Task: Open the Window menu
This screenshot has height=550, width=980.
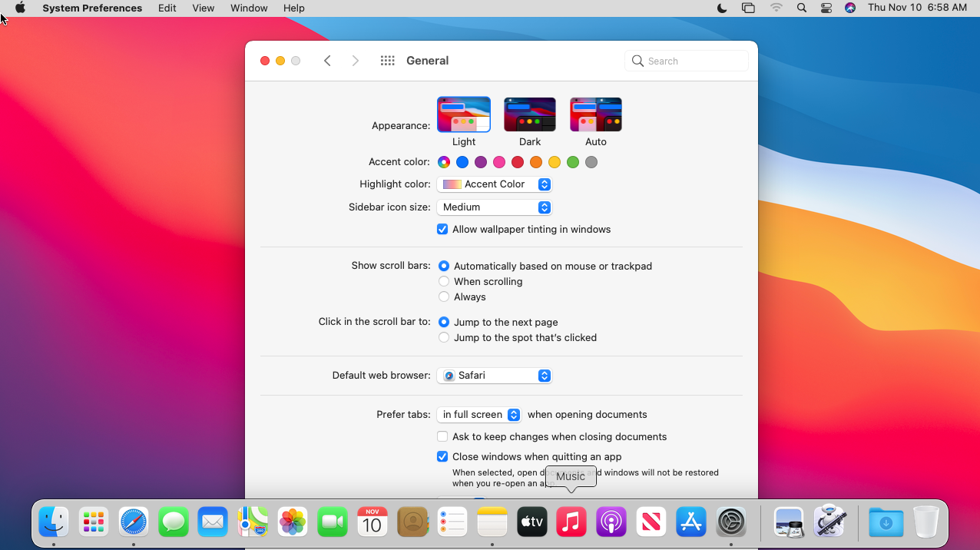Action: click(249, 8)
